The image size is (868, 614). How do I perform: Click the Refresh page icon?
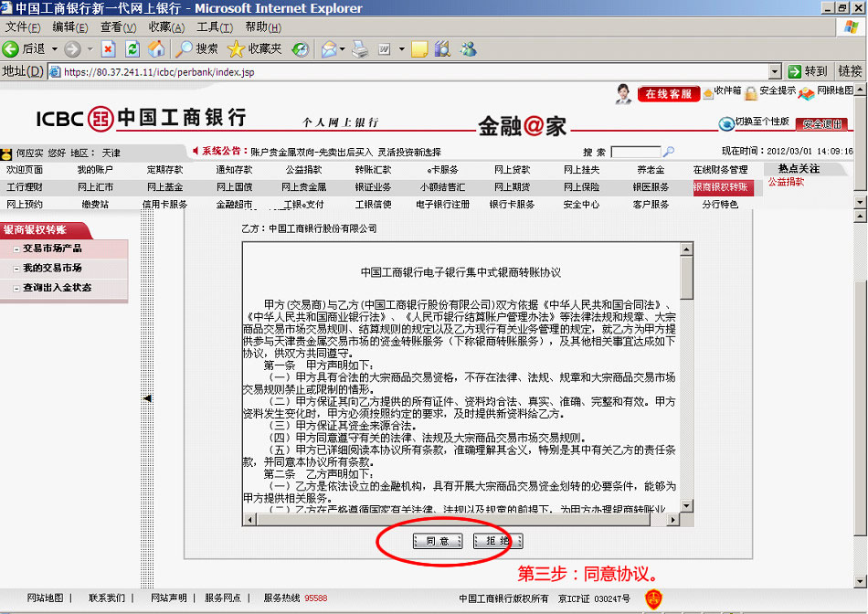click(x=132, y=49)
